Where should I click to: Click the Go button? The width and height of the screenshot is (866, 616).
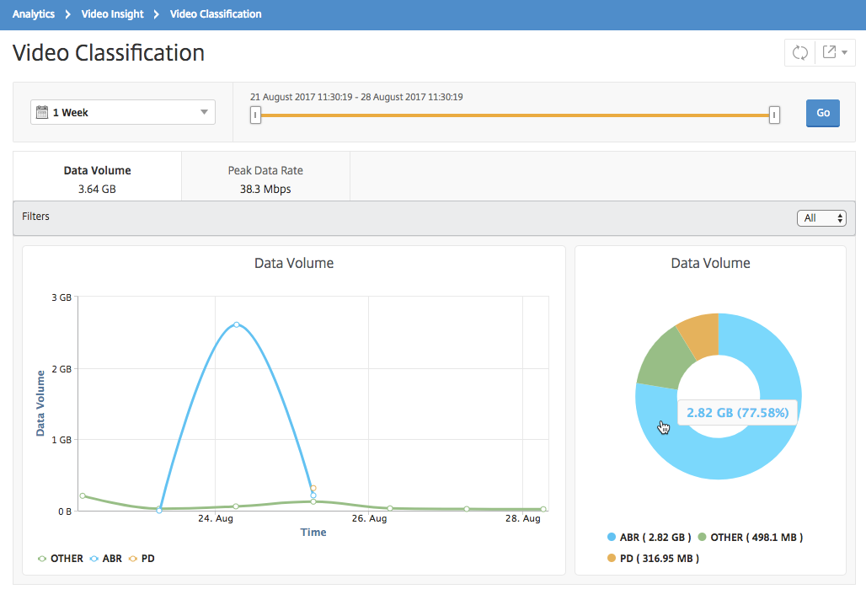click(822, 113)
